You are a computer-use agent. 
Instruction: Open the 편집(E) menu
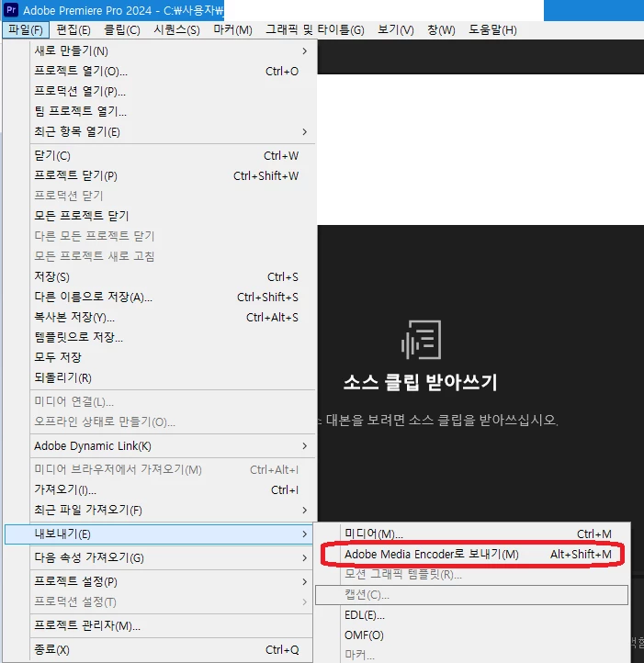pos(73,30)
